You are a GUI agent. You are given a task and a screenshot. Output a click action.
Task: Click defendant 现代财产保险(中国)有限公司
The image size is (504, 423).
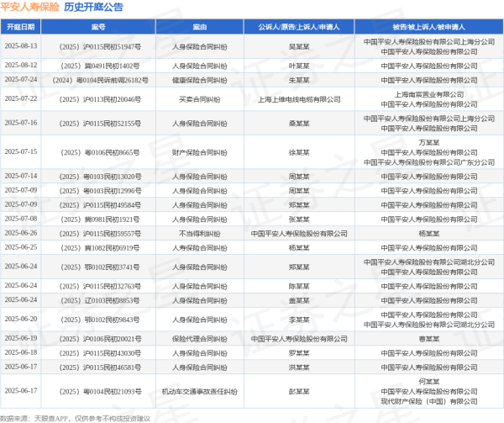point(428,401)
